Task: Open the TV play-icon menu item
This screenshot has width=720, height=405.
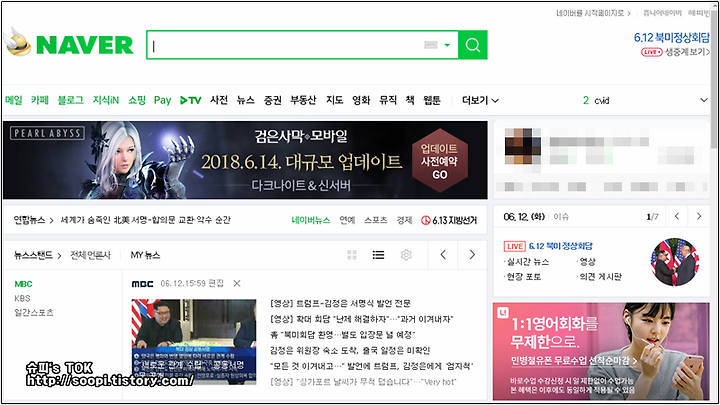Action: tap(191, 100)
